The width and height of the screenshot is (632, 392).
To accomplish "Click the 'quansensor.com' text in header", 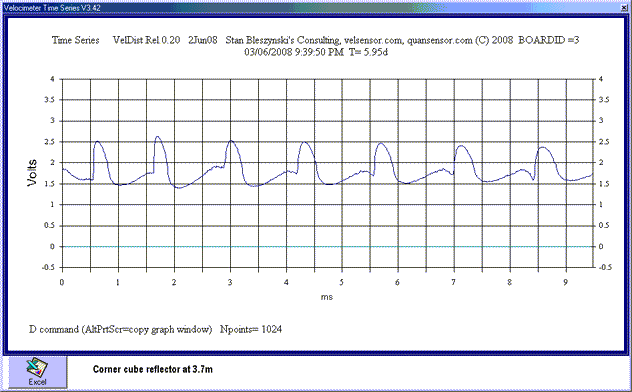I will (x=440, y=40).
